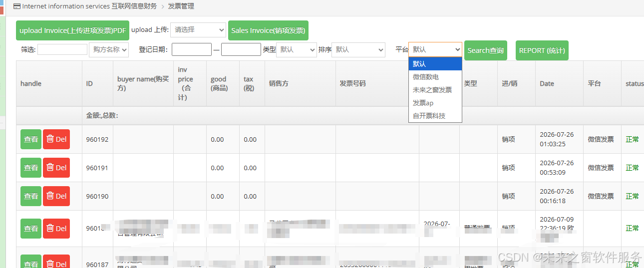The image size is (644, 268).
Task: Click the 登记日期 end date field
Action: tap(241, 49)
